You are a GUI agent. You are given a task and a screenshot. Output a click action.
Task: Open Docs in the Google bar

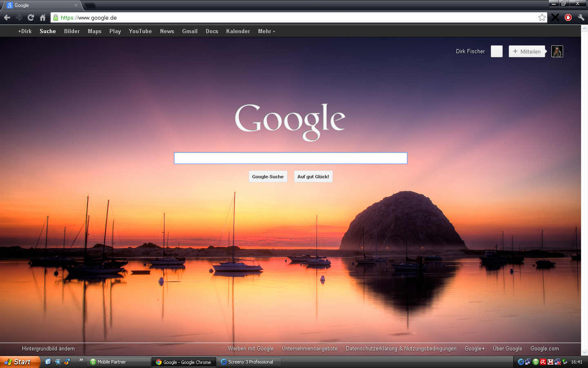[212, 31]
